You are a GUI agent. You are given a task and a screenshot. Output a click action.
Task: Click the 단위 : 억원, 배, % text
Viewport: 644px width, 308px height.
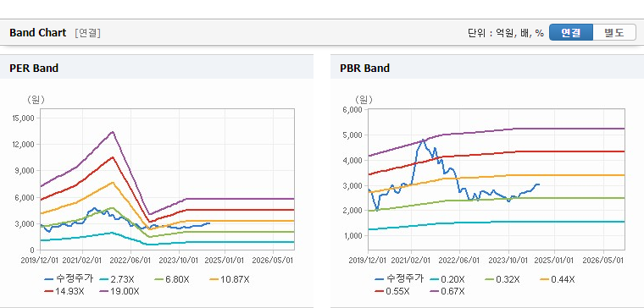[x=506, y=33]
